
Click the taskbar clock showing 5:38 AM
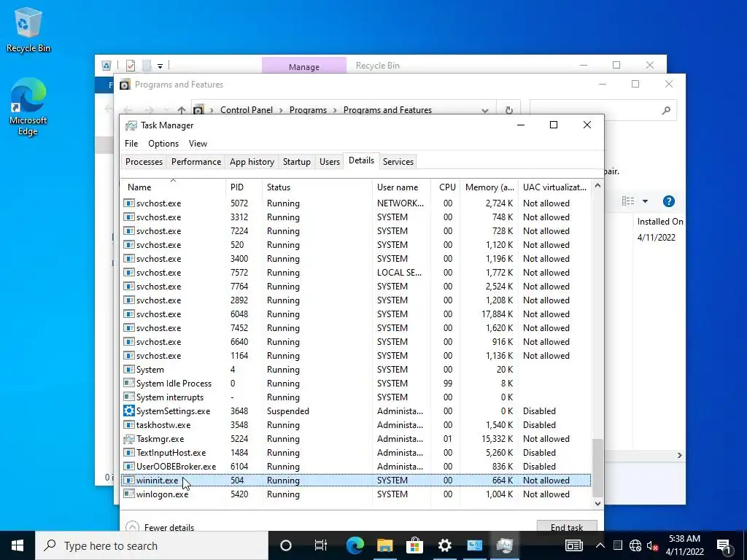684,545
